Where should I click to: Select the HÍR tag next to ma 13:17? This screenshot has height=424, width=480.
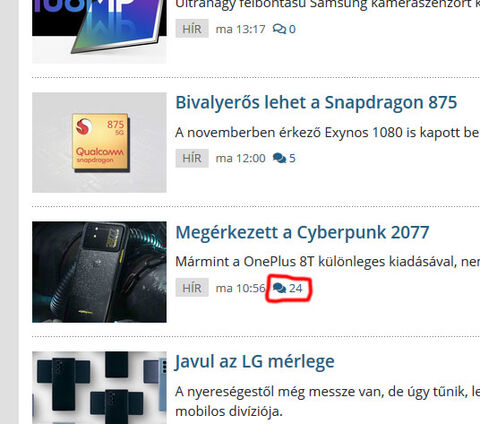192,29
